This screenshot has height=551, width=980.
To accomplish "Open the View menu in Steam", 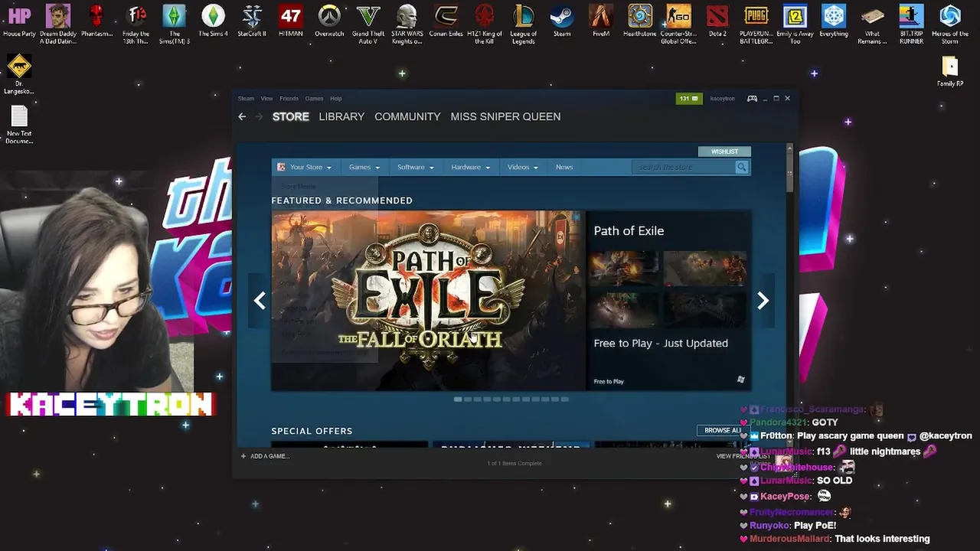I will (266, 98).
